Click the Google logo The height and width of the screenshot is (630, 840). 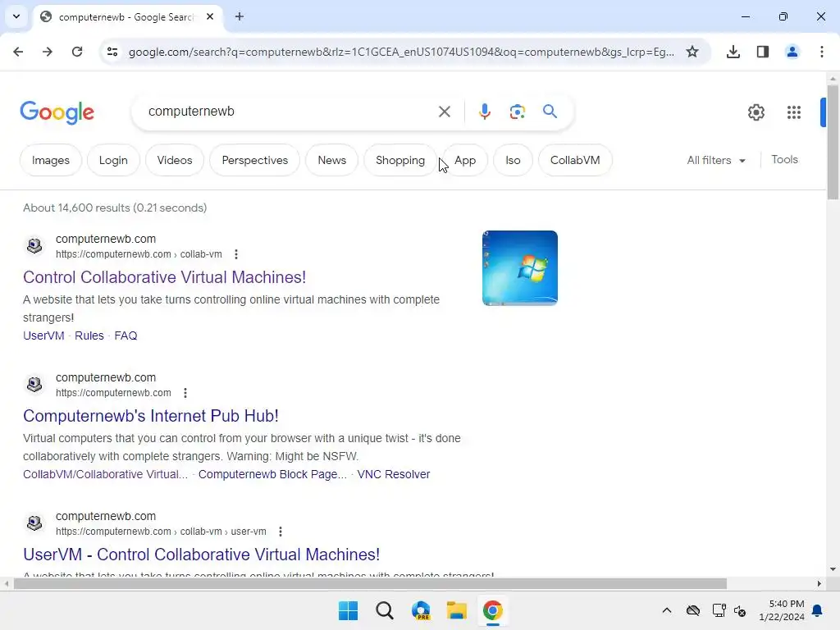pos(57,112)
